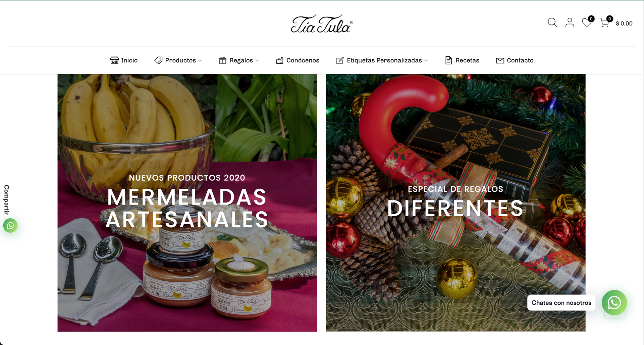Open the search magnifier icon

pos(552,22)
